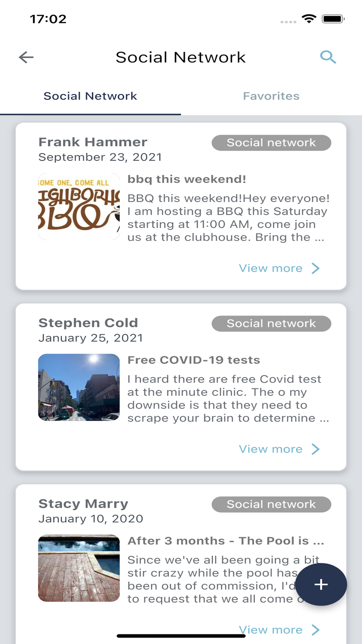
Task: Expand Frank Hammer post chevron
Action: coord(316,268)
